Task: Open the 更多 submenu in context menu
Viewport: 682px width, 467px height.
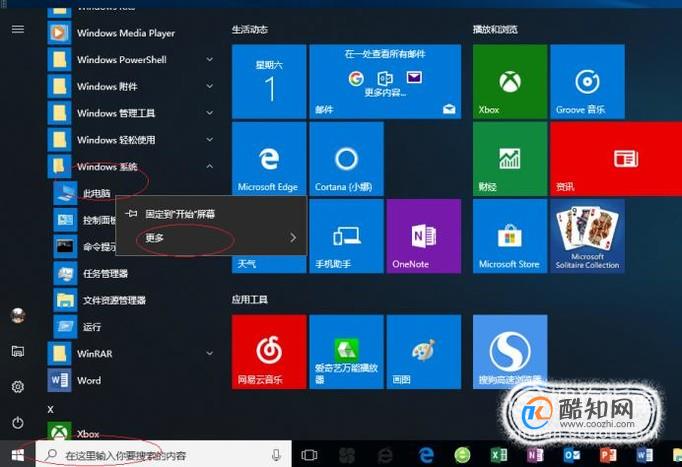Action: pyautogui.click(x=211, y=237)
